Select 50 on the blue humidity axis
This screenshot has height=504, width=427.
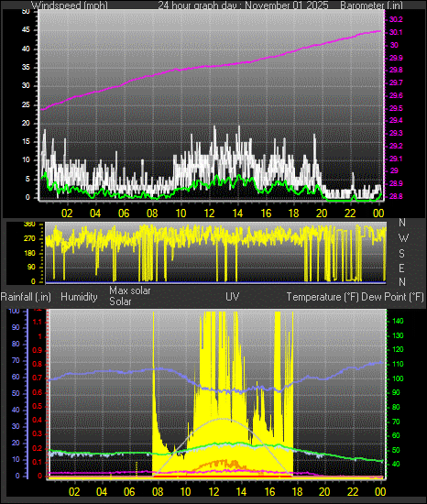(16, 393)
